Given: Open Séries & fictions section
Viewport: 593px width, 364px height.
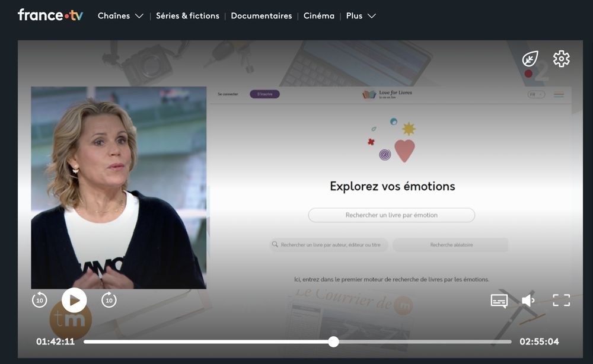Looking at the screenshot, I should pyautogui.click(x=187, y=16).
